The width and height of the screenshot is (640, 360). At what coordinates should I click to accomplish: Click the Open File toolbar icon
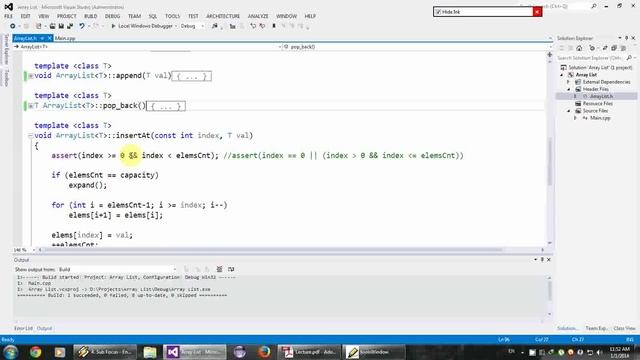(x=52, y=26)
